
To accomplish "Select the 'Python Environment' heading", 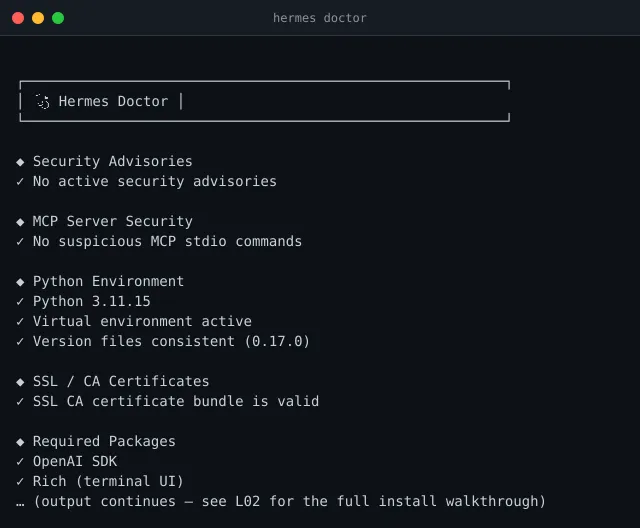I will [109, 282].
